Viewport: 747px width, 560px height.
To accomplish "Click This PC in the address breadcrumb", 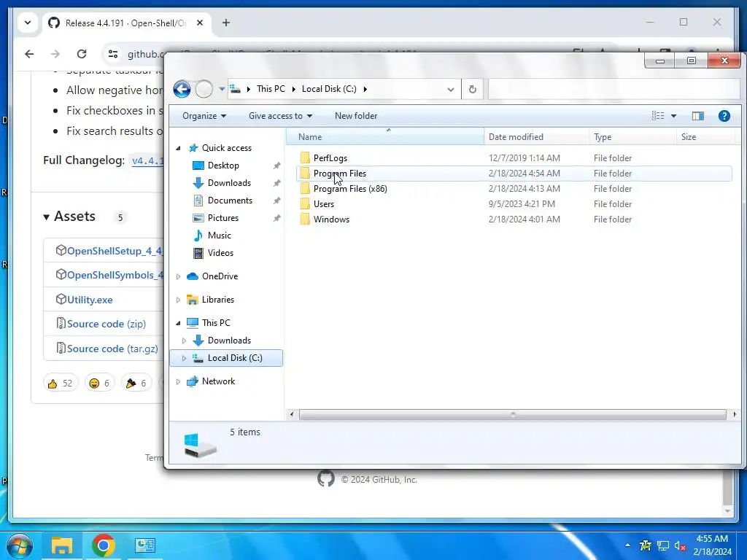I will pyautogui.click(x=271, y=89).
